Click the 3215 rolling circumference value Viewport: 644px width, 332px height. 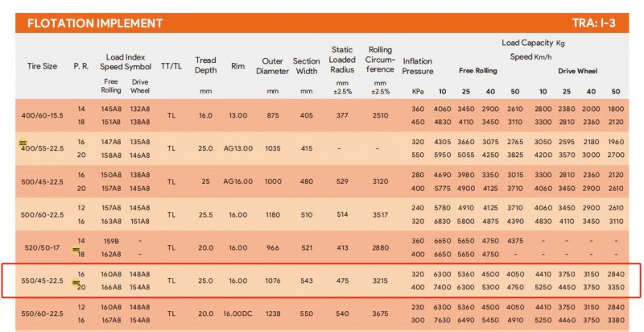tap(380, 280)
